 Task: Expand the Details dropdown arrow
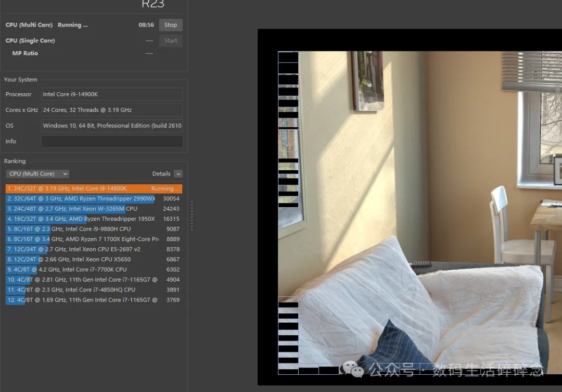coord(178,173)
